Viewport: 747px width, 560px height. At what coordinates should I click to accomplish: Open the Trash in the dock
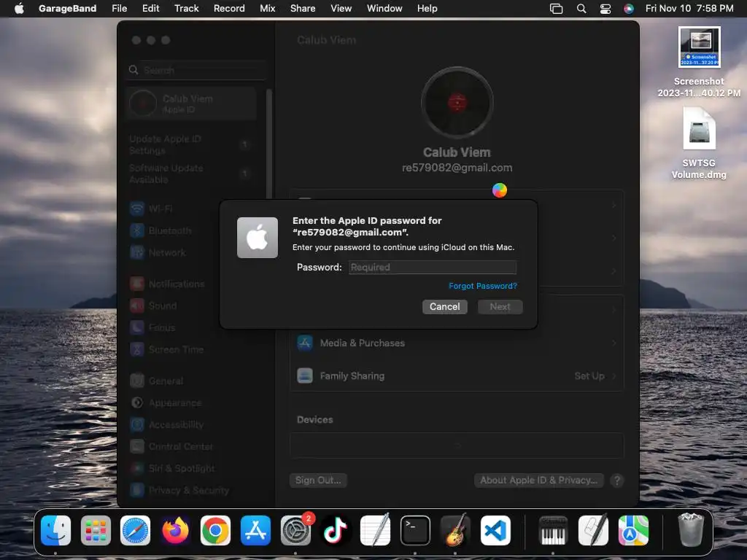tap(691, 530)
